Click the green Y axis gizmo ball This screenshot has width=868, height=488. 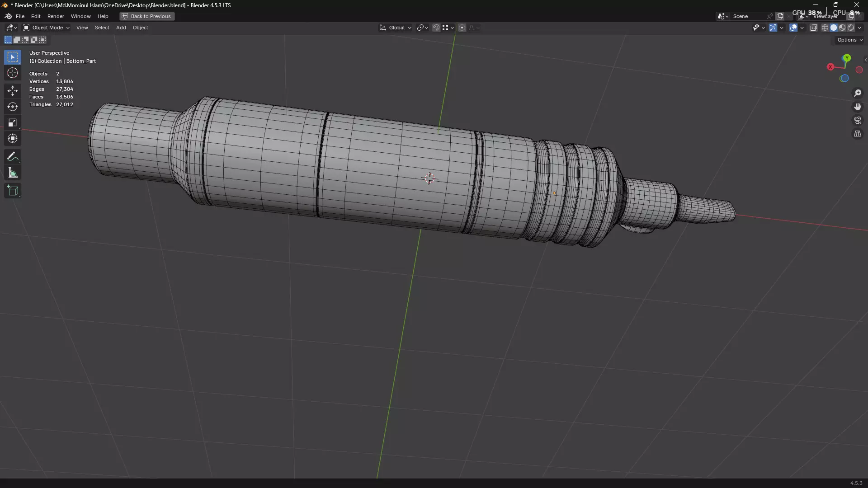pyautogui.click(x=847, y=58)
